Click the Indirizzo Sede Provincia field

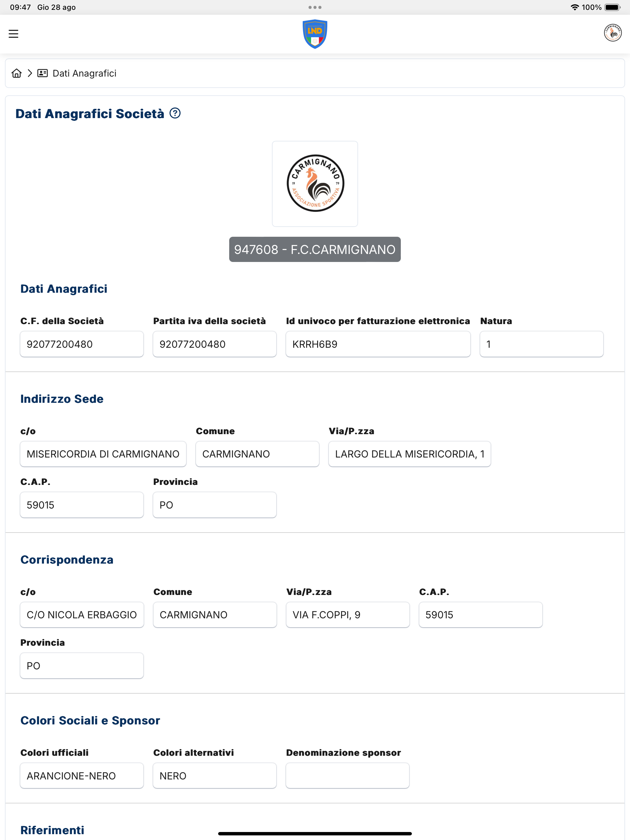tap(215, 505)
